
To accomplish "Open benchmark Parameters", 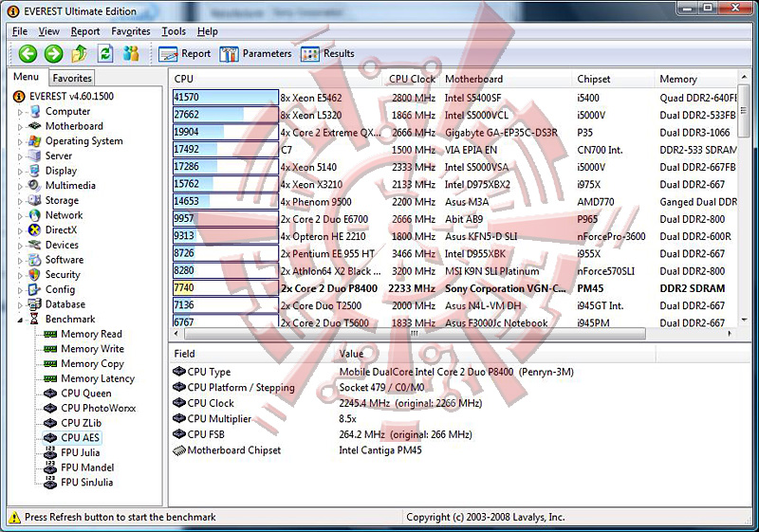I will point(255,54).
